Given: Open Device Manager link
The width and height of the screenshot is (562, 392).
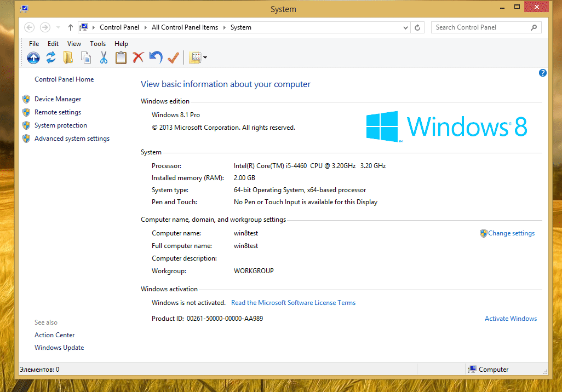Looking at the screenshot, I should click(58, 99).
